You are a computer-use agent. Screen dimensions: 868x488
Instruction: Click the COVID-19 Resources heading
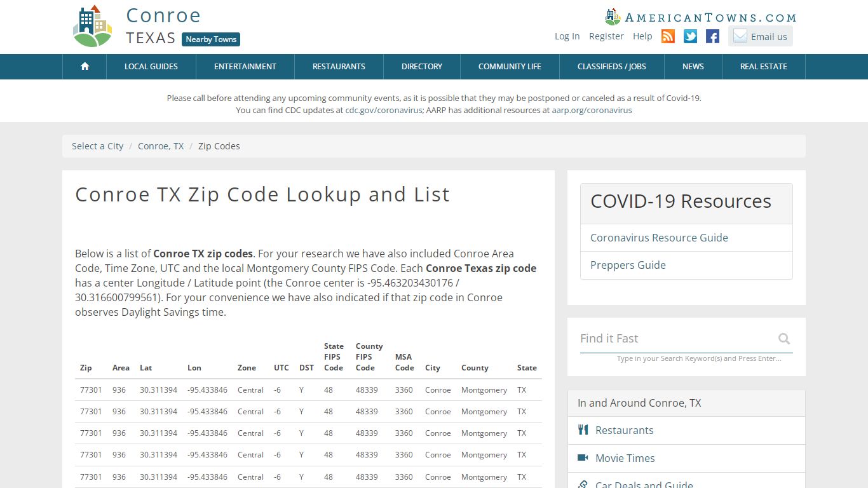681,201
